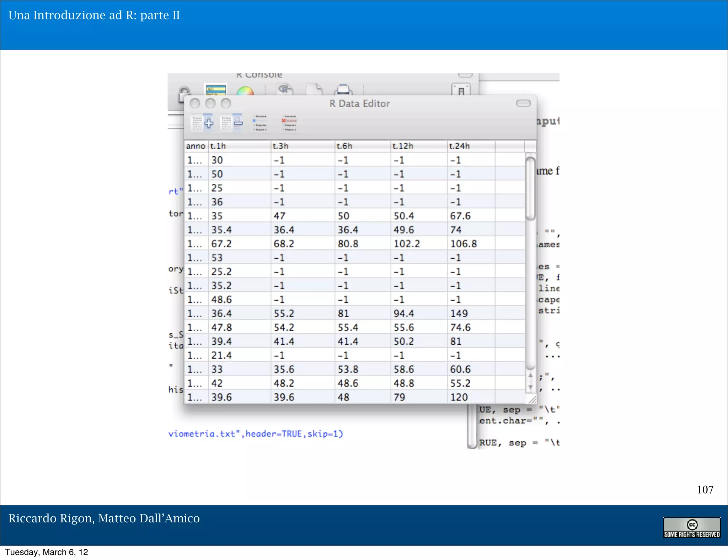The height and width of the screenshot is (560, 728).
Task: Click the Data Editor vertical scrollbar thumb
Action: click(530, 188)
